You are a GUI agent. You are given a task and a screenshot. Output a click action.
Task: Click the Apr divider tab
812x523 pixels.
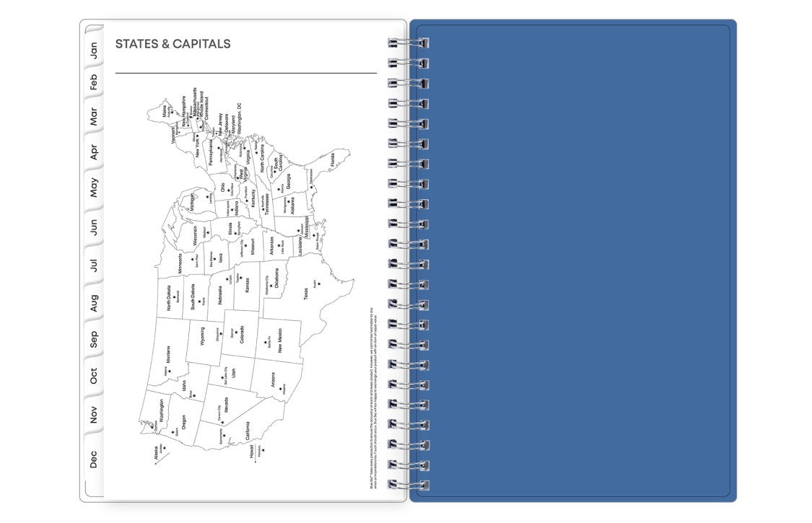point(94,152)
